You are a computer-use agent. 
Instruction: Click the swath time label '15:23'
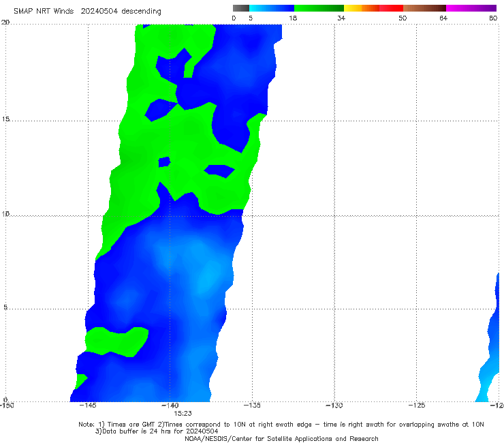183,414
